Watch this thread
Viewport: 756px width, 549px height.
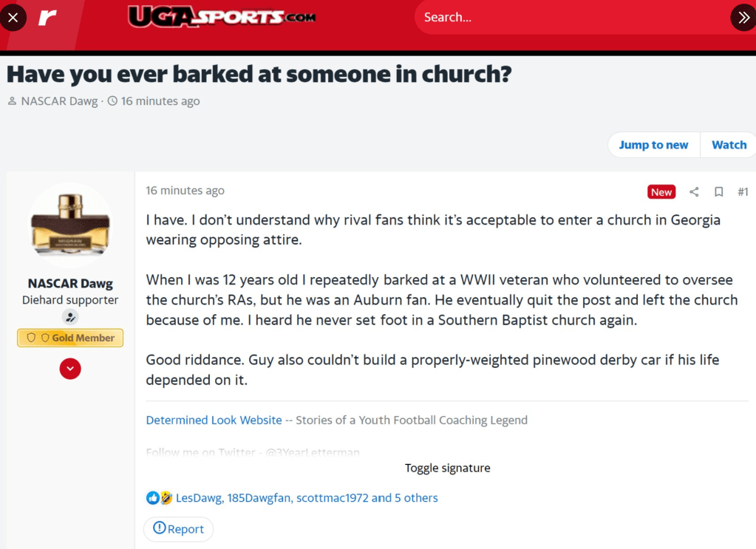tap(729, 145)
